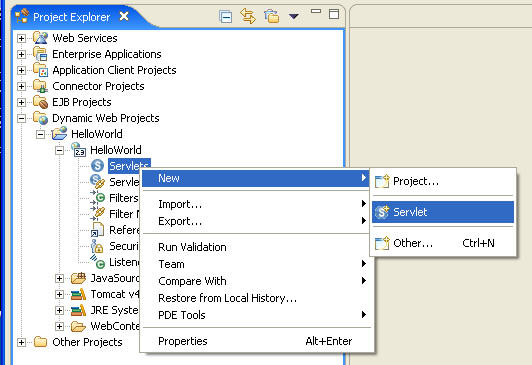Viewport: 532px width, 365px height.
Task: Select the Connector Projects folder icon
Action: [40, 86]
